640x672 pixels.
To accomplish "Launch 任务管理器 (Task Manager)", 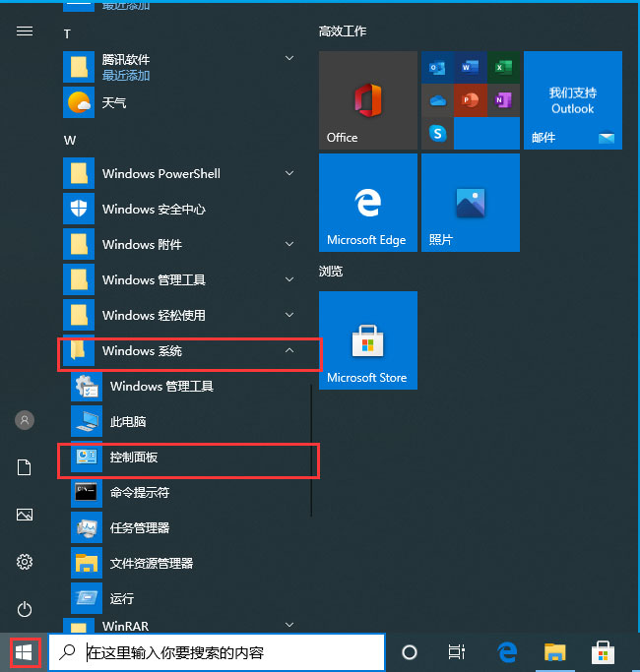I will point(140,528).
